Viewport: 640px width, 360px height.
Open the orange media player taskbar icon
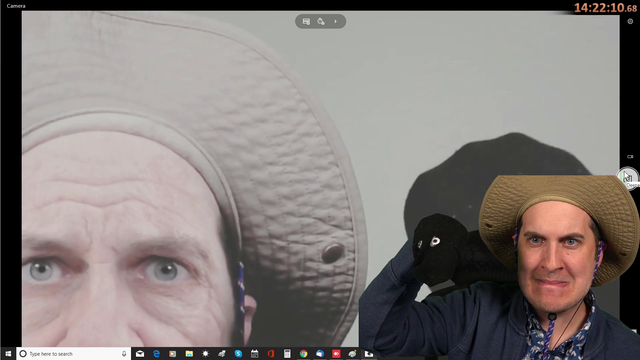click(x=173, y=354)
